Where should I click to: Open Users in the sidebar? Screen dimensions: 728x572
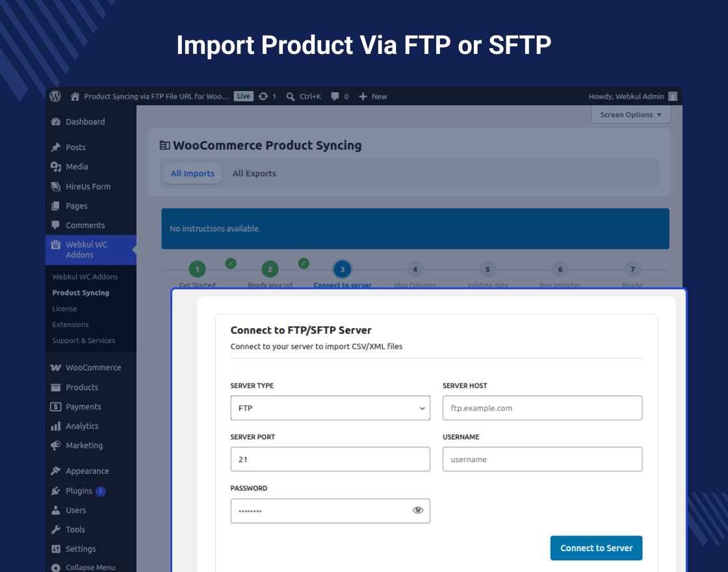[75, 510]
